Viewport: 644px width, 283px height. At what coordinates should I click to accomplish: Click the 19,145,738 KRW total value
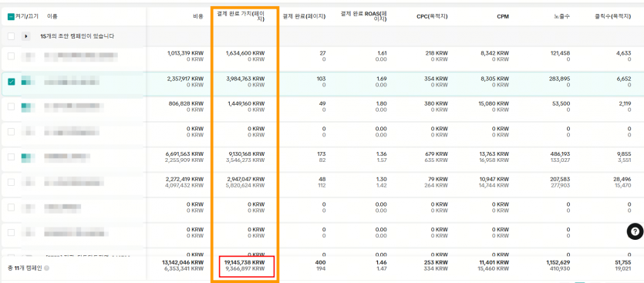click(x=244, y=263)
